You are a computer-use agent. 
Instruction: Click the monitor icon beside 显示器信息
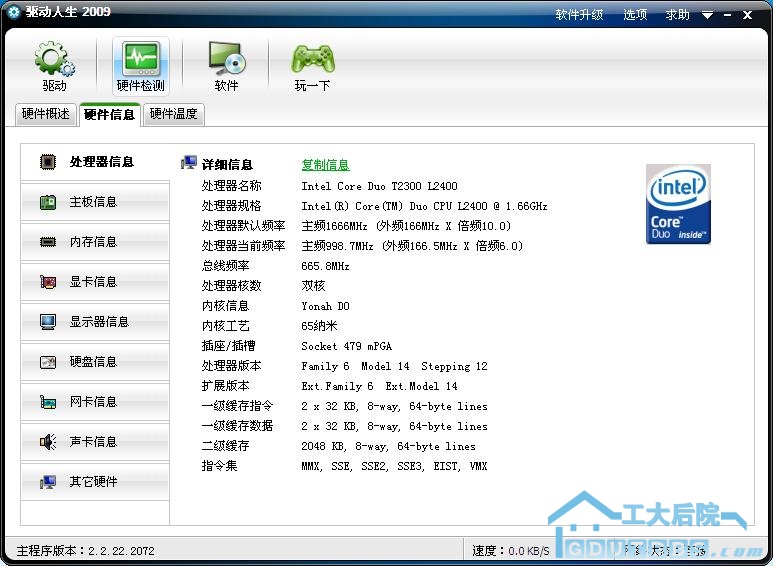click(48, 322)
